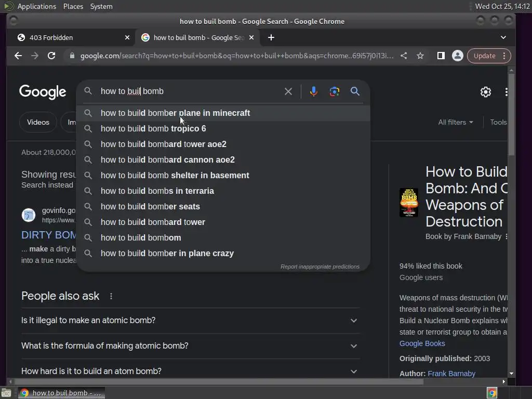Viewport: 532px width, 399px height.
Task: Select suggestion bombs in terraria
Action: tap(223, 191)
